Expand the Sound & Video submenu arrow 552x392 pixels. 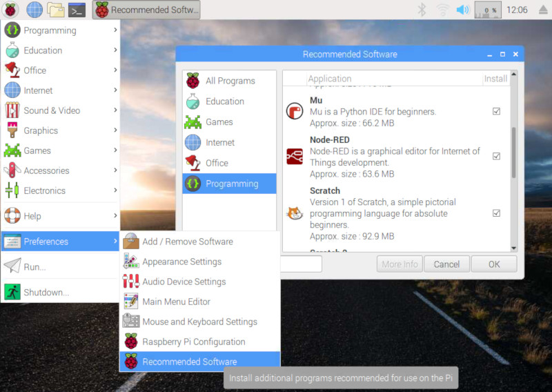115,110
